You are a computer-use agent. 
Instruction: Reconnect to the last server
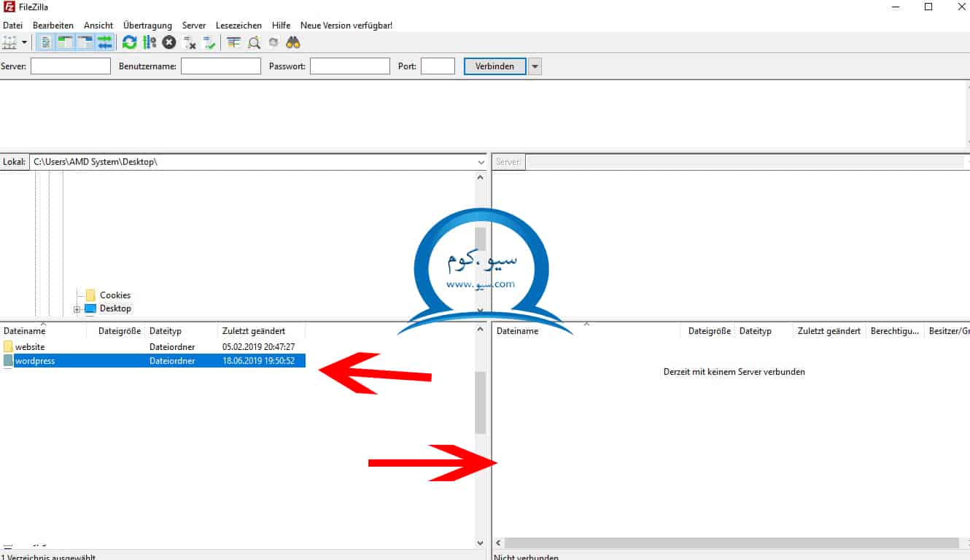click(x=209, y=42)
